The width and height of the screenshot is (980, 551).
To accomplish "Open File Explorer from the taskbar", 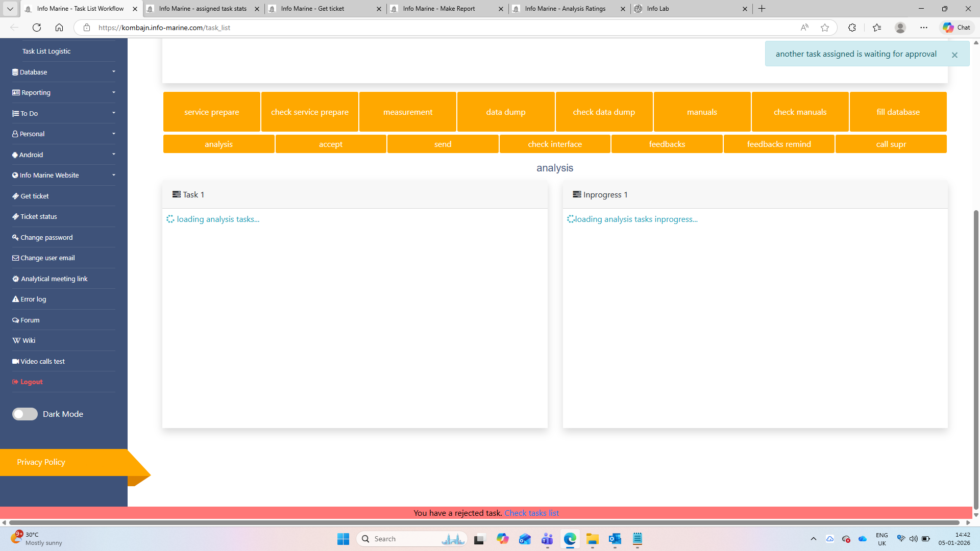I will pos(592,539).
